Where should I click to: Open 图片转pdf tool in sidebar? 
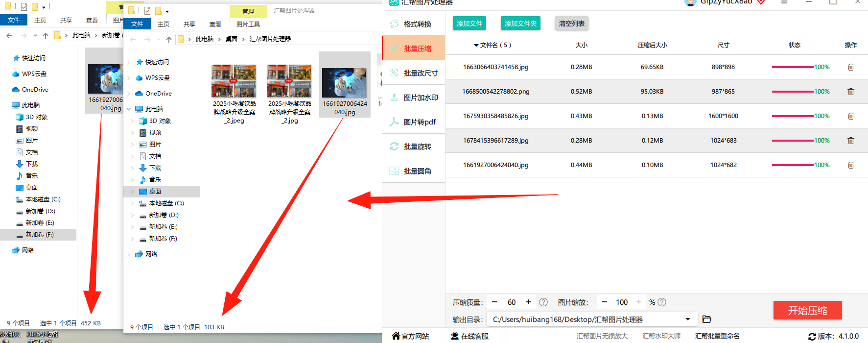(x=414, y=122)
